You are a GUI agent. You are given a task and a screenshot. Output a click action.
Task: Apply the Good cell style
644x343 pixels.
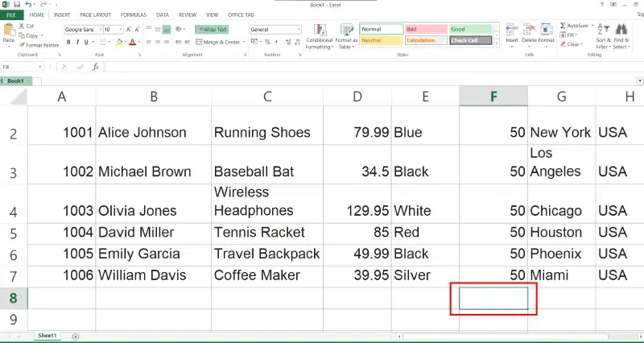[470, 29]
